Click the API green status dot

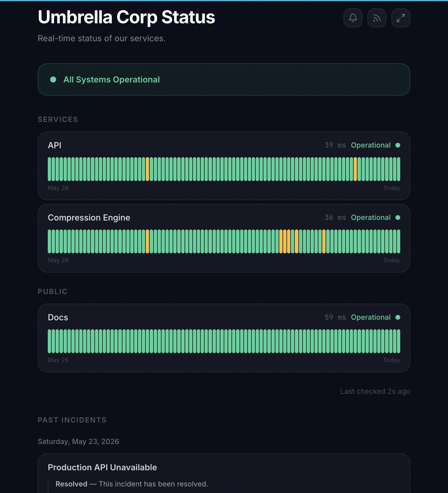(398, 145)
